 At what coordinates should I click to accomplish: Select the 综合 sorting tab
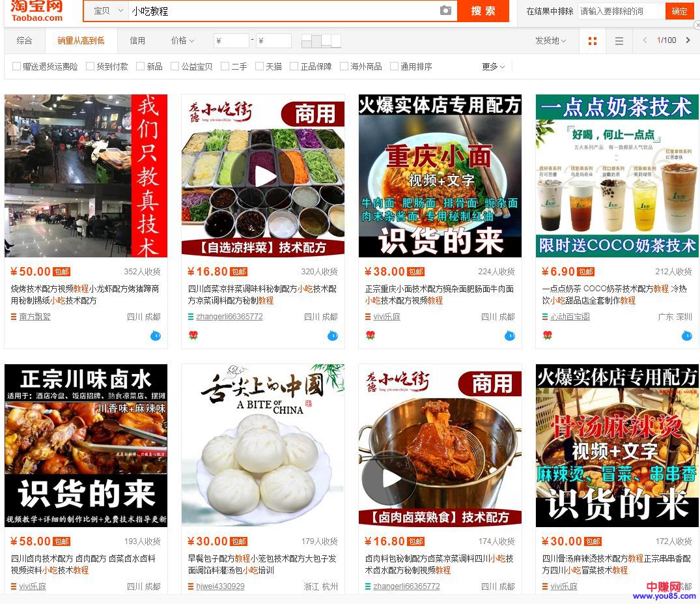(24, 40)
